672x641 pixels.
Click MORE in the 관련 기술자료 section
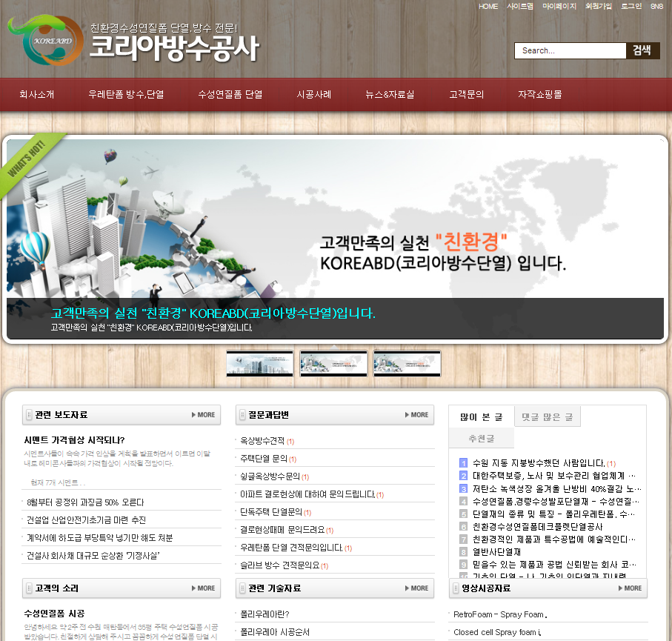coord(417,588)
